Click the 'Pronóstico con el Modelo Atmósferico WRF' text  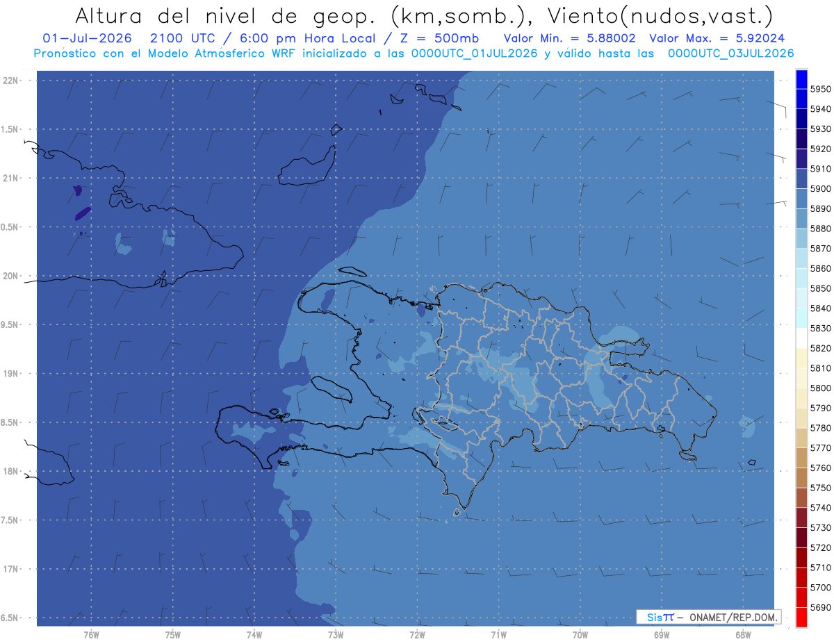[164, 53]
